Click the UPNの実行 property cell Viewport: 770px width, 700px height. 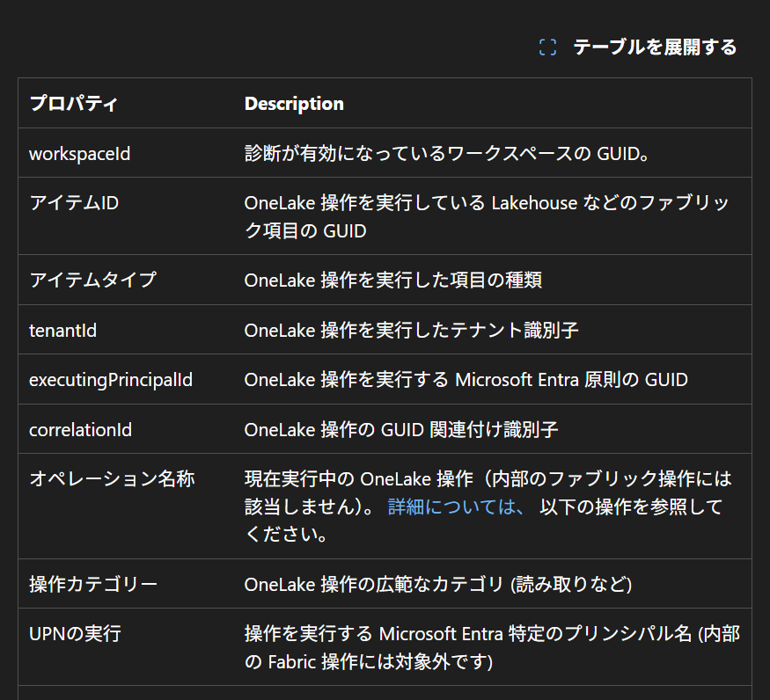[x=75, y=634]
